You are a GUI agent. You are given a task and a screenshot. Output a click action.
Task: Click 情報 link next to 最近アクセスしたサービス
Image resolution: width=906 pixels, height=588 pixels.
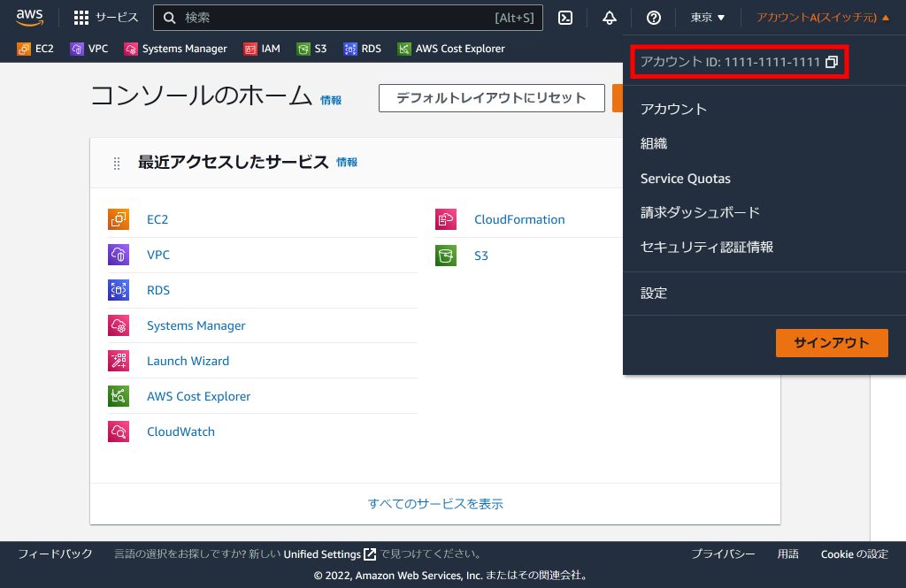point(347,163)
